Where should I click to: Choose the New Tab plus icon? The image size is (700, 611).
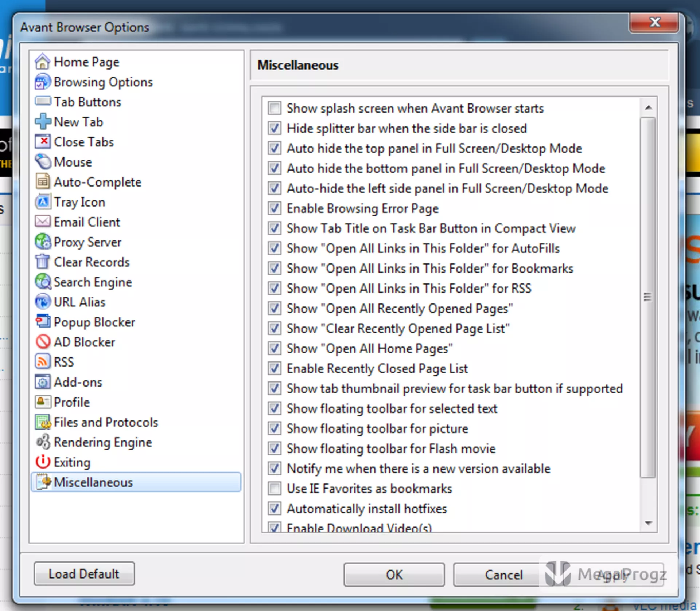[43, 121]
